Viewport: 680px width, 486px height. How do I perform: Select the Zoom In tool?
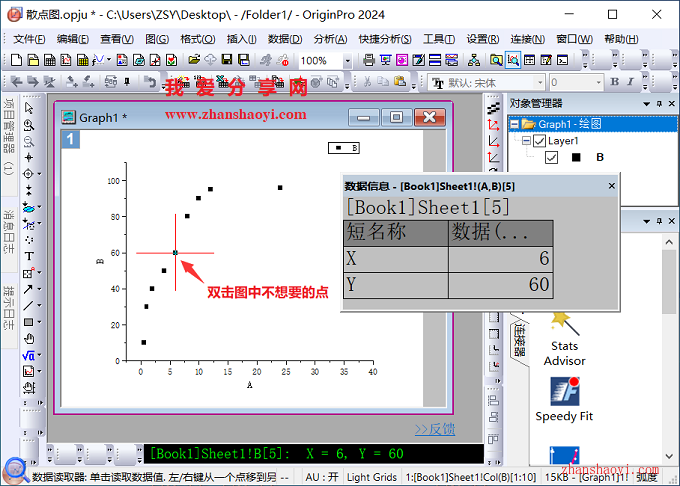[29, 125]
